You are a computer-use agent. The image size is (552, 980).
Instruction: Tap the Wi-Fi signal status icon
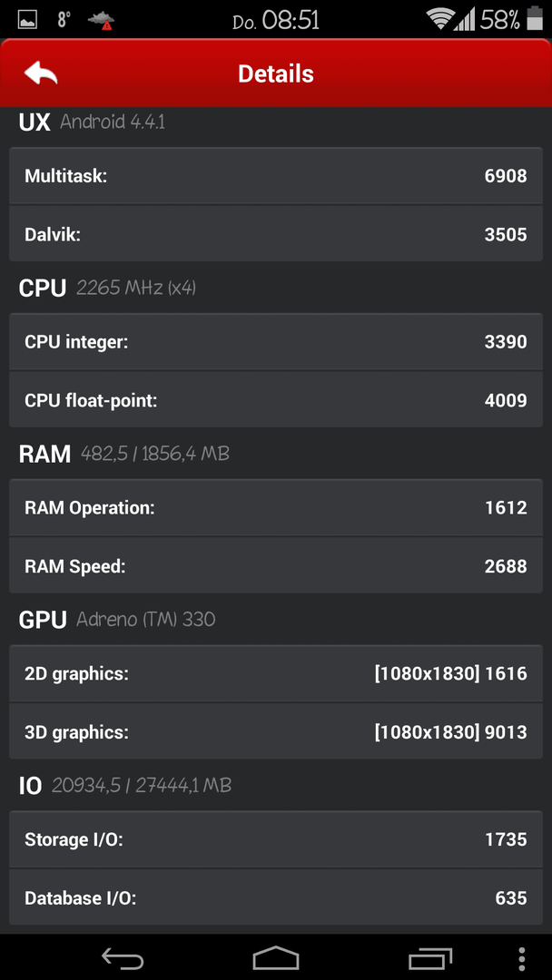tap(440, 19)
